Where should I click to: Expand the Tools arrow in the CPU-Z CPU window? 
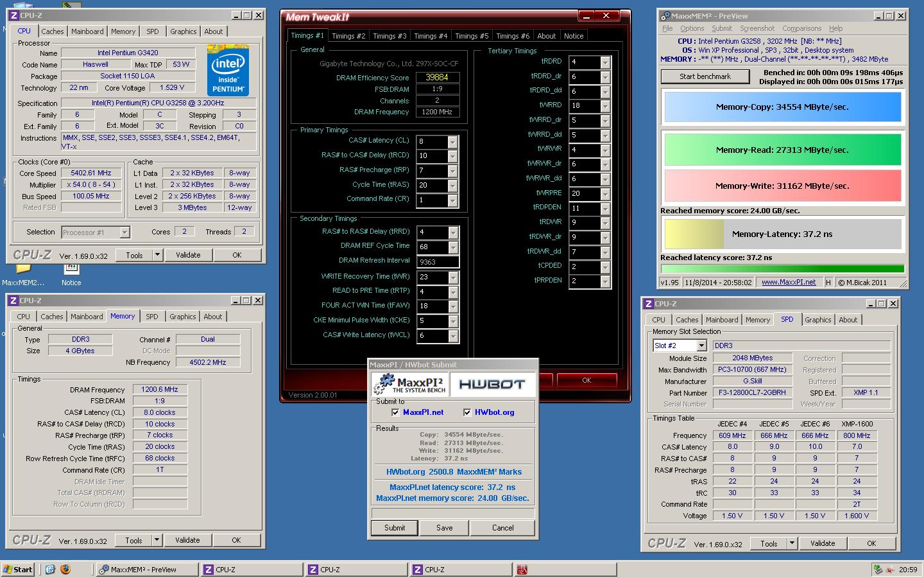(x=157, y=255)
